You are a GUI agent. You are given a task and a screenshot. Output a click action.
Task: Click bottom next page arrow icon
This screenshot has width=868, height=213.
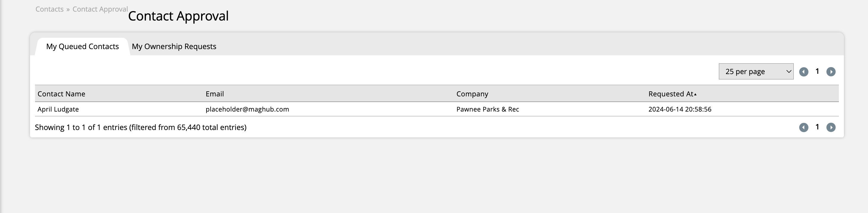point(831,127)
